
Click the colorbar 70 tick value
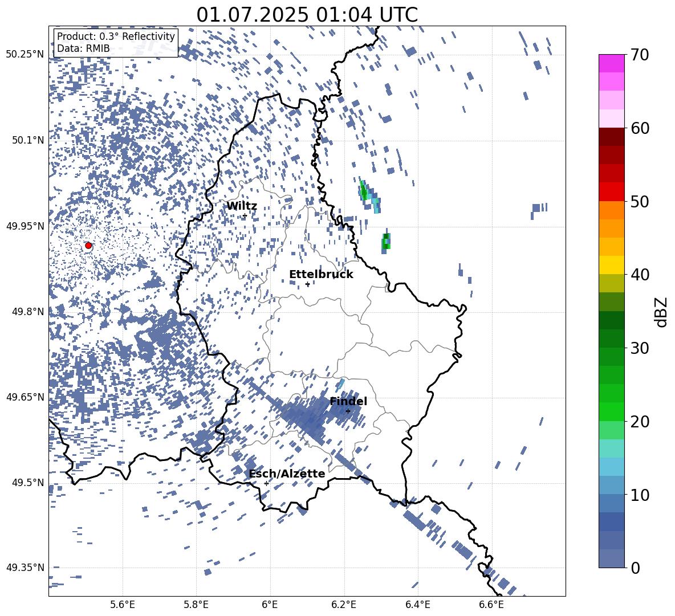pyautogui.click(x=640, y=55)
